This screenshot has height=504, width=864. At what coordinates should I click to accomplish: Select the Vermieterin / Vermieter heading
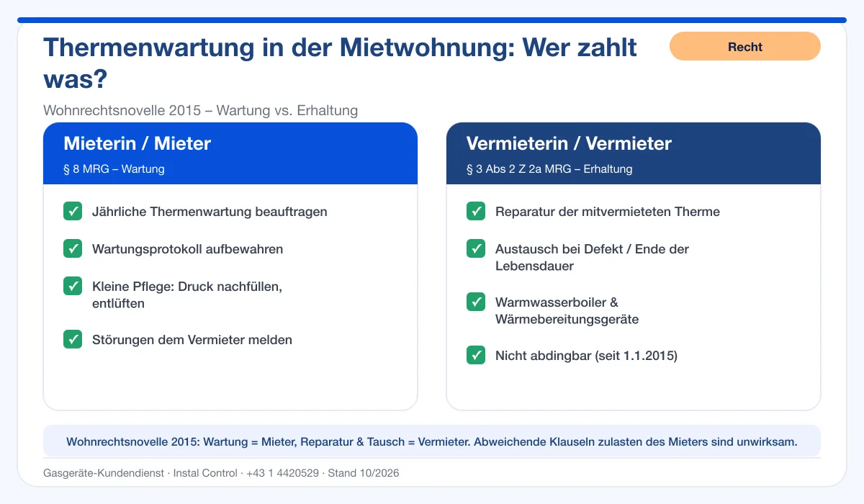569,143
